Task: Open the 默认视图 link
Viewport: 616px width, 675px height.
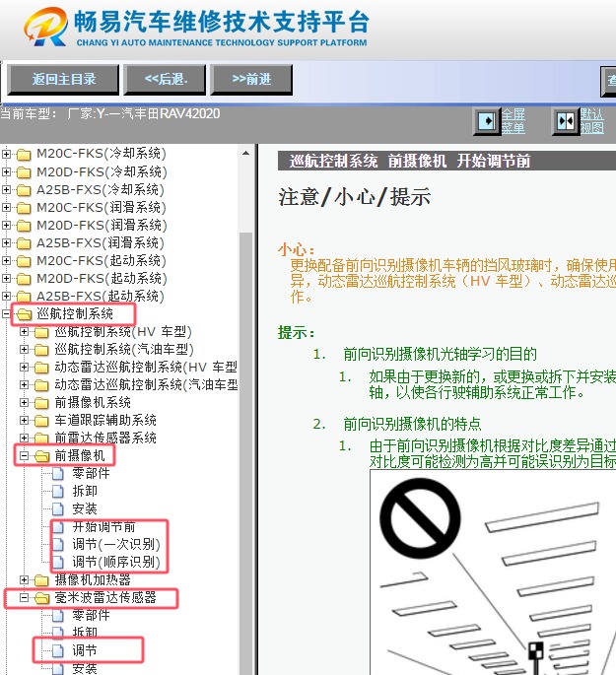Action: [592, 121]
